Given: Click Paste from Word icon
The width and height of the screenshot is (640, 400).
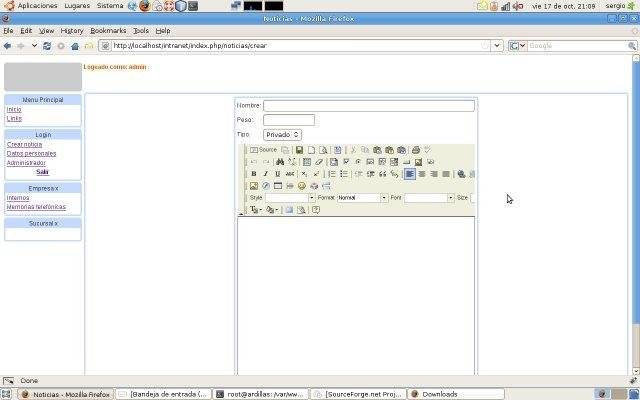Looking at the screenshot, I should pyautogui.click(x=402, y=150).
